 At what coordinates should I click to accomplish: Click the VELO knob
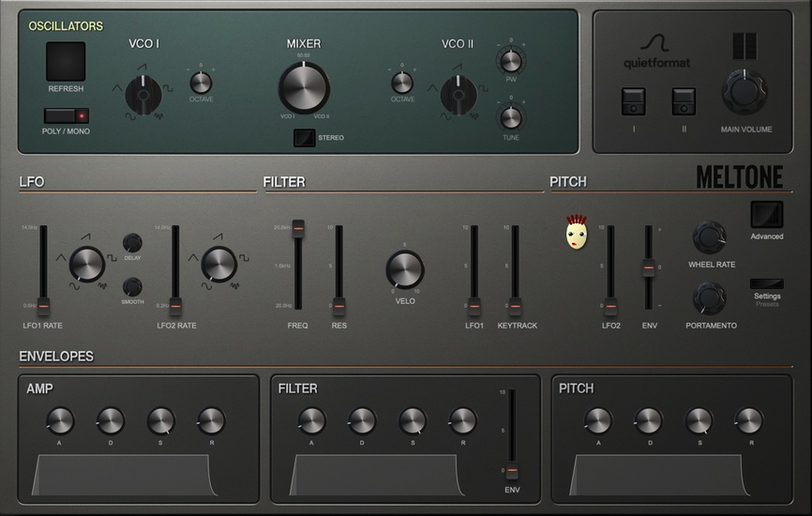click(x=405, y=269)
